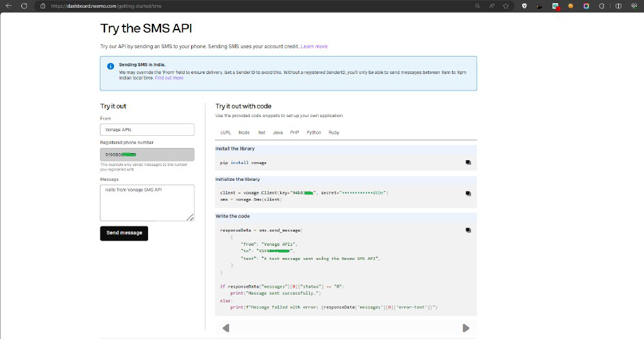Viewport: 644px width, 339px height.
Task: Go back using the browser back arrow
Action: pos(8,6)
